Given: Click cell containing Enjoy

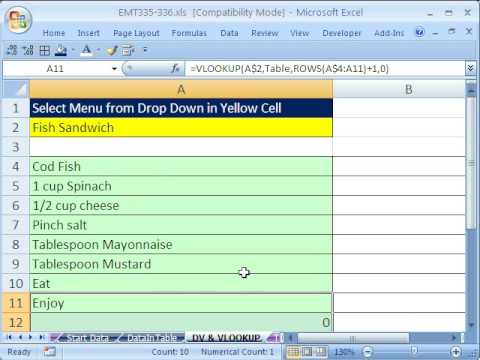Looking at the screenshot, I should tap(181, 303).
